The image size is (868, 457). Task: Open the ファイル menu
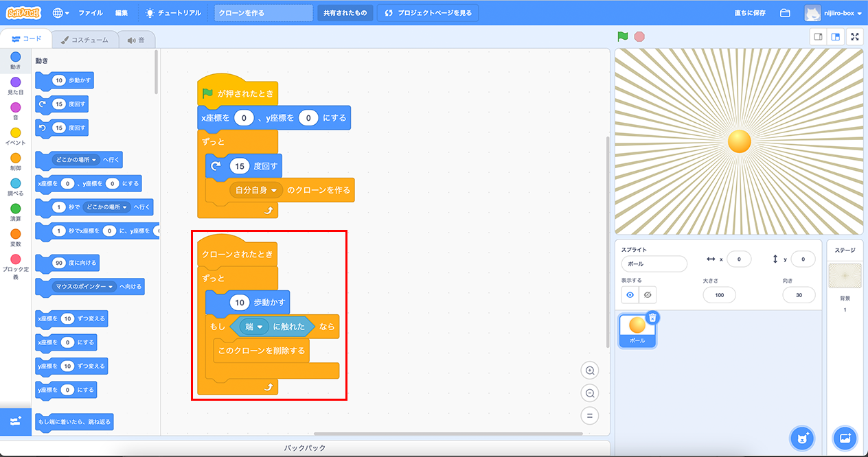pos(91,13)
